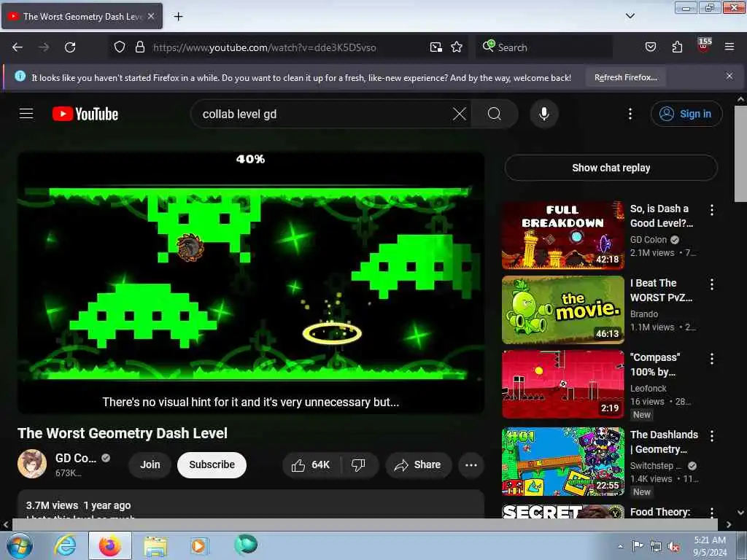The image size is (747, 560).
Task: Click the Refresh Firefox button
Action: coord(625,77)
